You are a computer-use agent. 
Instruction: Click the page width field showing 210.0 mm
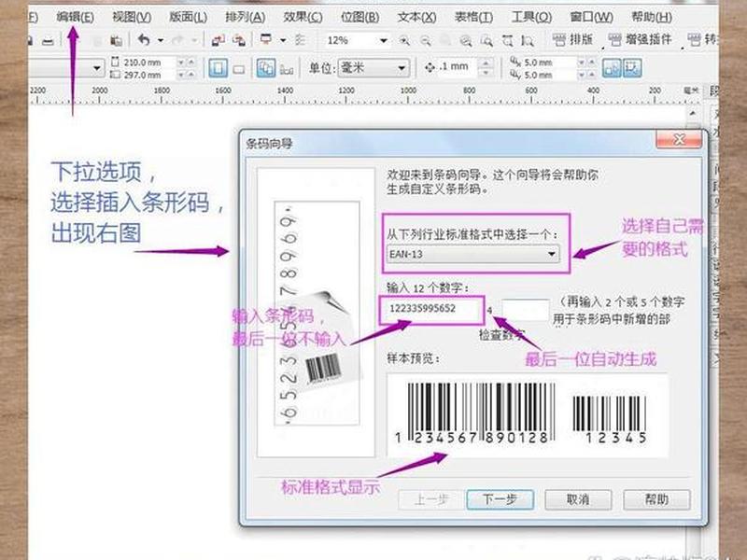click(149, 63)
